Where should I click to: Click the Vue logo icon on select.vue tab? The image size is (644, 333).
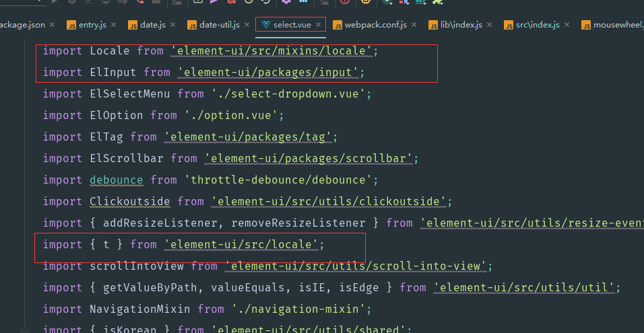point(265,25)
